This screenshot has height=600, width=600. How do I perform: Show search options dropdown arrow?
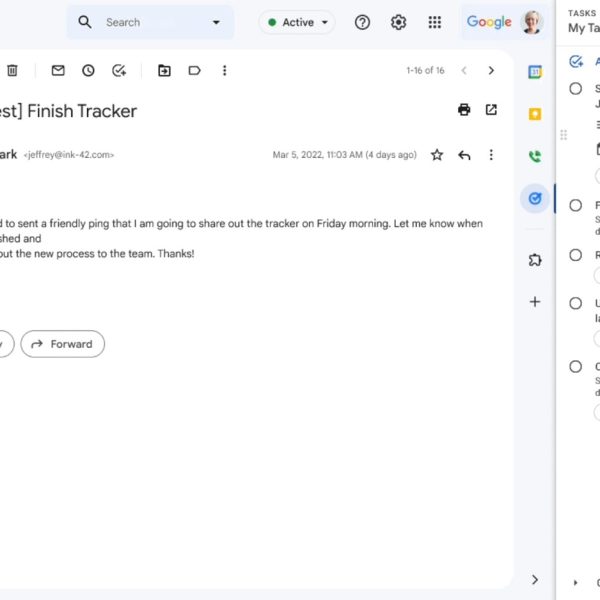click(x=217, y=22)
